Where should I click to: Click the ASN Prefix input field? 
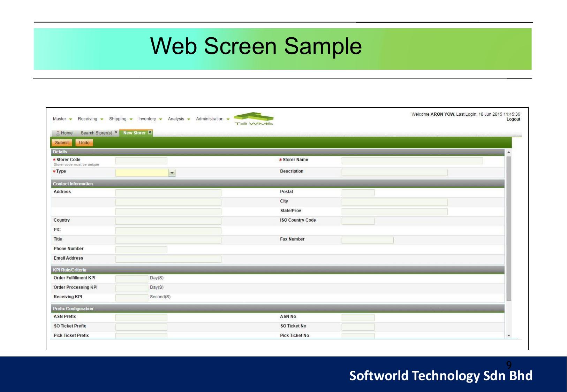coord(141,317)
